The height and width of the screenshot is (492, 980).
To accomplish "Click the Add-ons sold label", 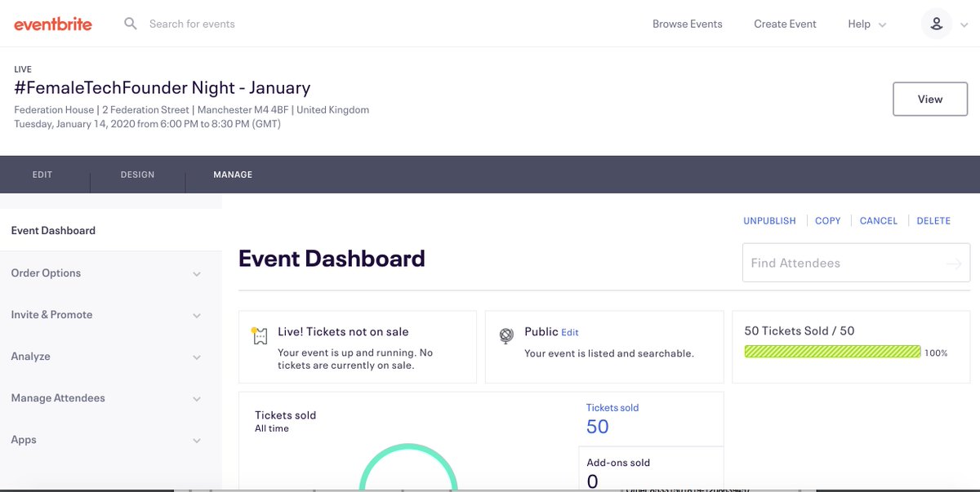I will point(618,463).
